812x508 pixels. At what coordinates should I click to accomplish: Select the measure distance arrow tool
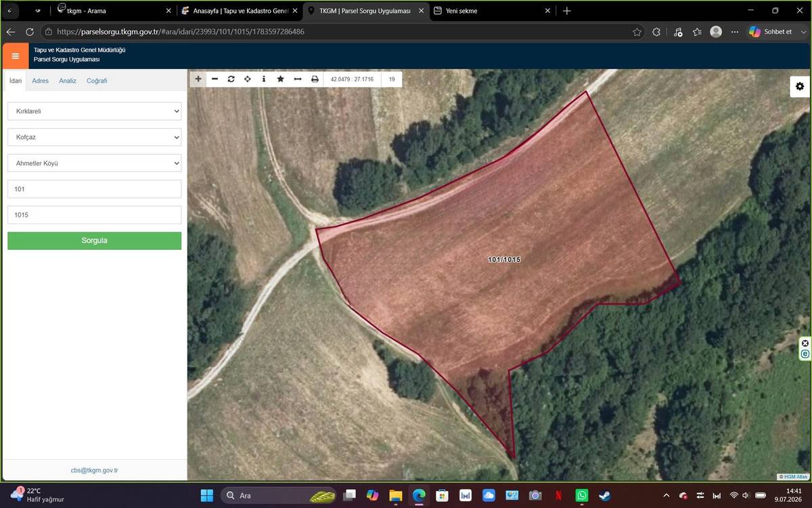pyautogui.click(x=298, y=79)
